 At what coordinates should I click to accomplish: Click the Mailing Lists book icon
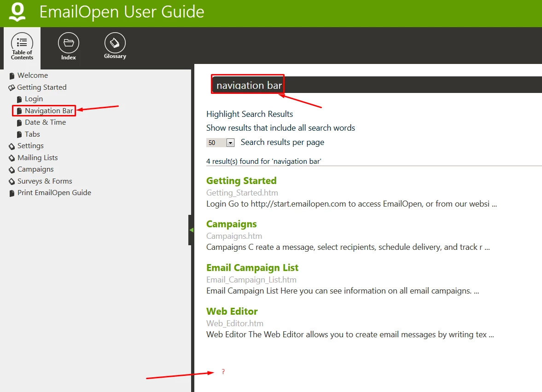pyautogui.click(x=12, y=158)
